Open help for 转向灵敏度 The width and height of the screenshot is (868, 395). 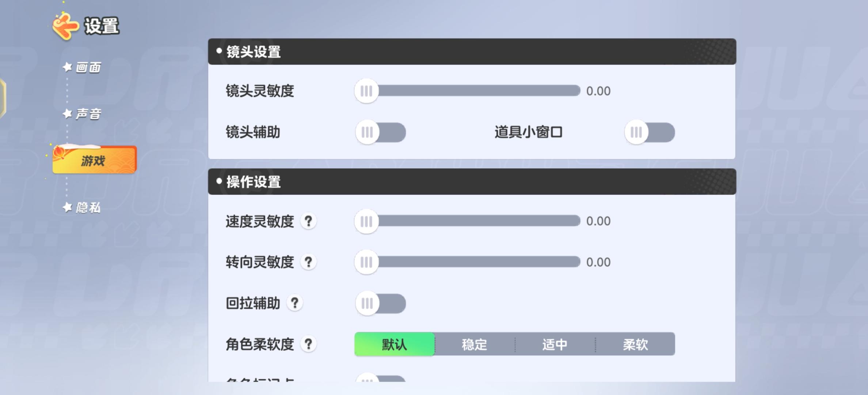coord(308,262)
